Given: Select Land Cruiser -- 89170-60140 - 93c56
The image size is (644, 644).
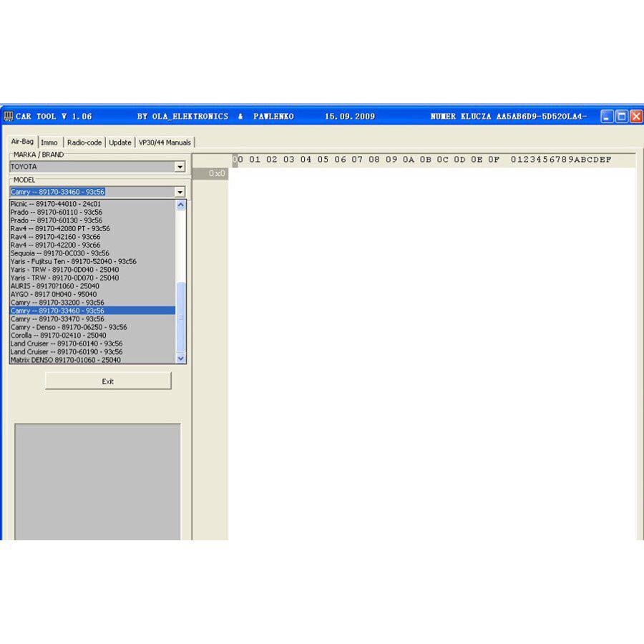Looking at the screenshot, I should point(92,343).
